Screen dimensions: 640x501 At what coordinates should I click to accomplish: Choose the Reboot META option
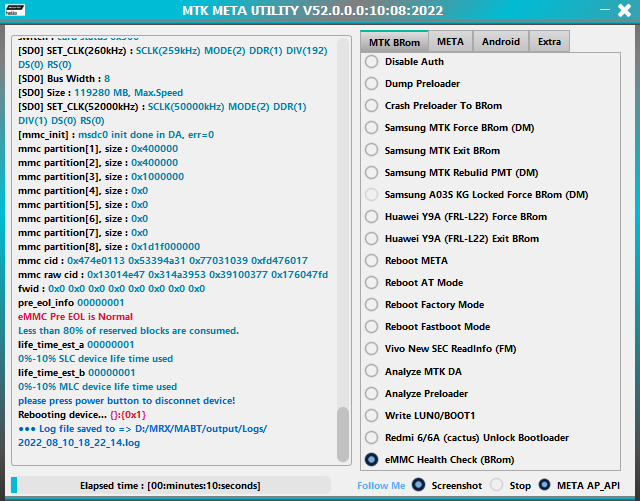[371, 261]
